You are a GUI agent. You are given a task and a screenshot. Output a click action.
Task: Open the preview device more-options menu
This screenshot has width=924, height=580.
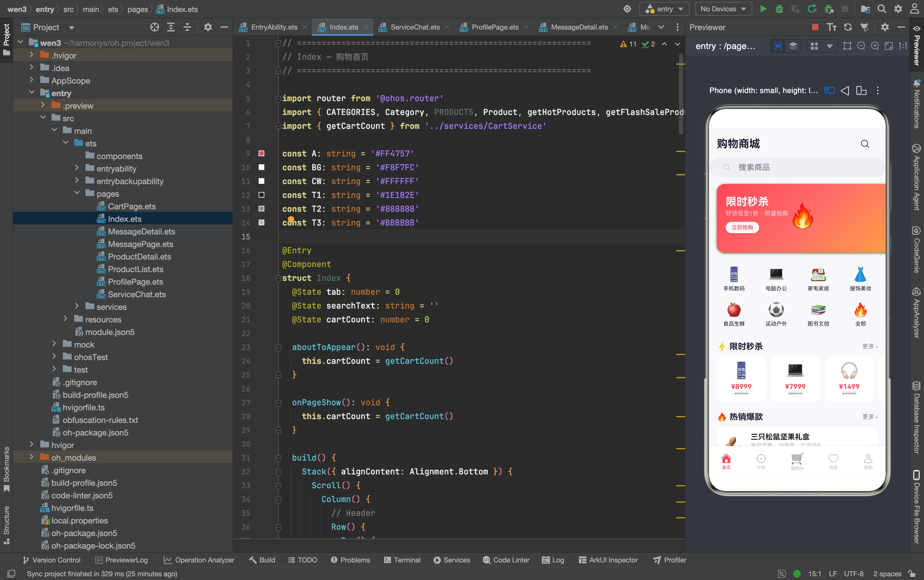pos(877,90)
